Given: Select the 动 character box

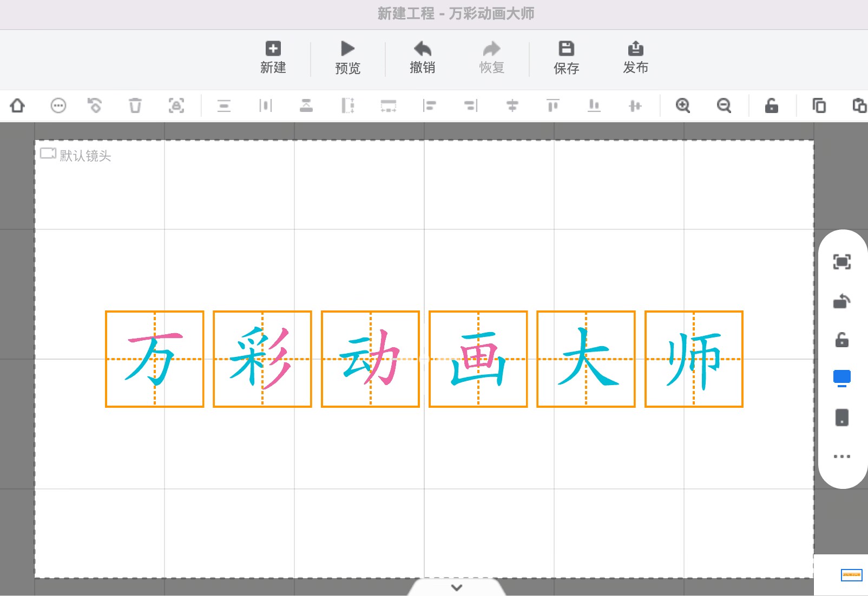Looking at the screenshot, I should 370,359.
